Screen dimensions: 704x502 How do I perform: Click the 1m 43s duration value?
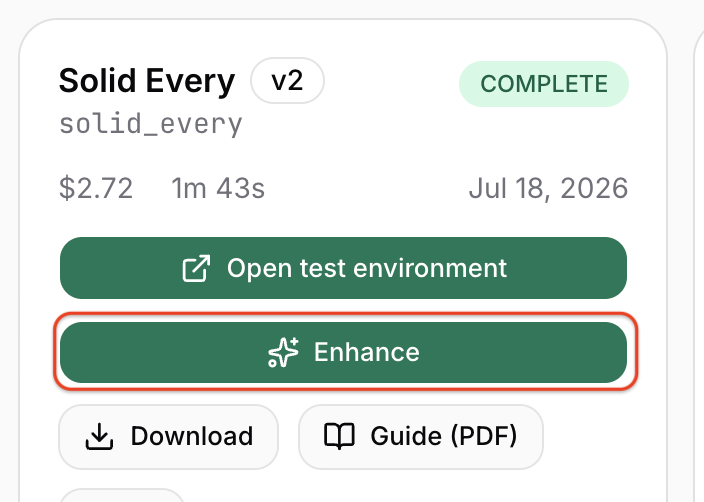[x=218, y=188]
